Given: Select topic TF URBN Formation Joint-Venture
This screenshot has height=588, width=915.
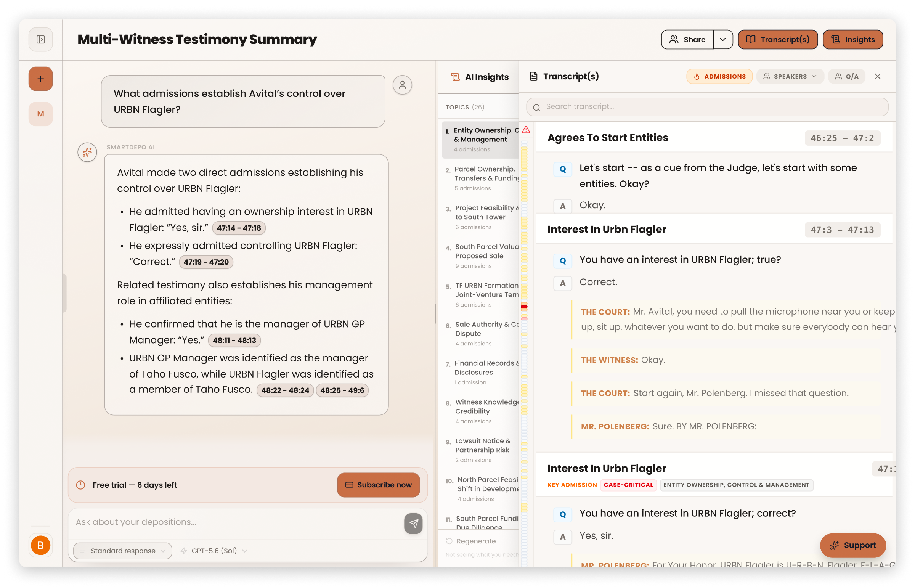Looking at the screenshot, I should (480, 295).
